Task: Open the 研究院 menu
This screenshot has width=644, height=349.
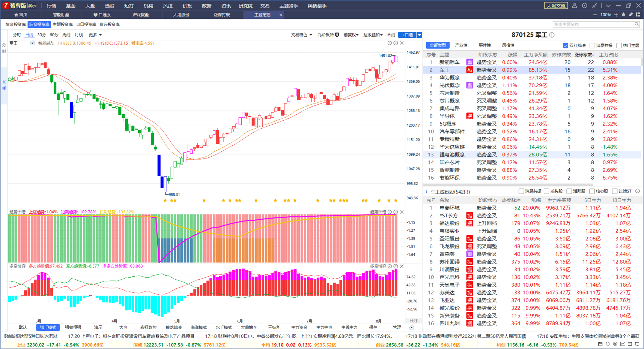Action: 245,6
